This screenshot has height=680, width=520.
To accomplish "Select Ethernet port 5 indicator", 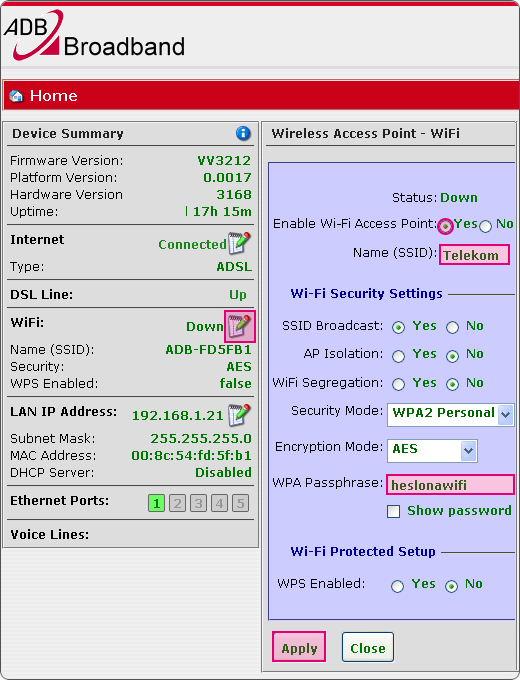I will (x=240, y=503).
